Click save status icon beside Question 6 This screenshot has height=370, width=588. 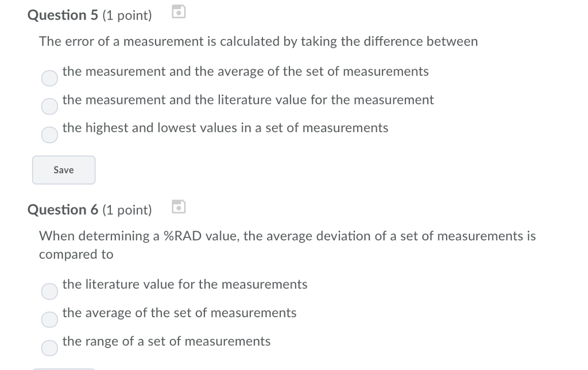(x=179, y=206)
